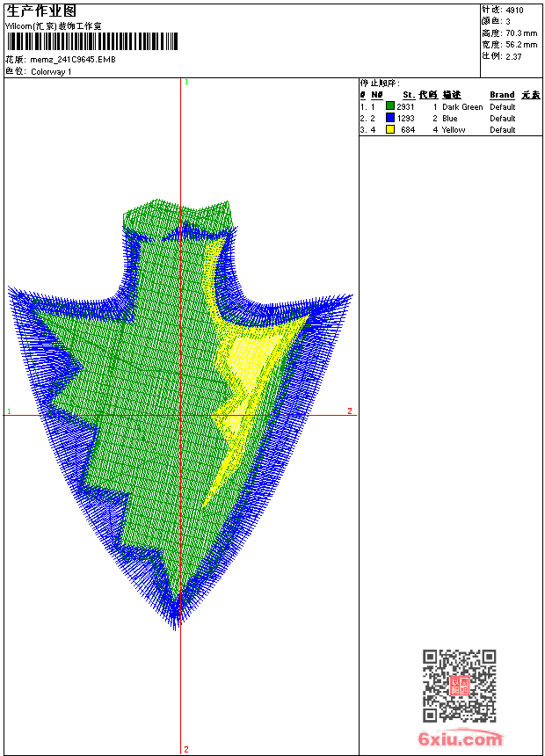Image resolution: width=545 pixels, height=756 pixels.
Task: Click red marker 2 at right axis end
Action: 349,411
